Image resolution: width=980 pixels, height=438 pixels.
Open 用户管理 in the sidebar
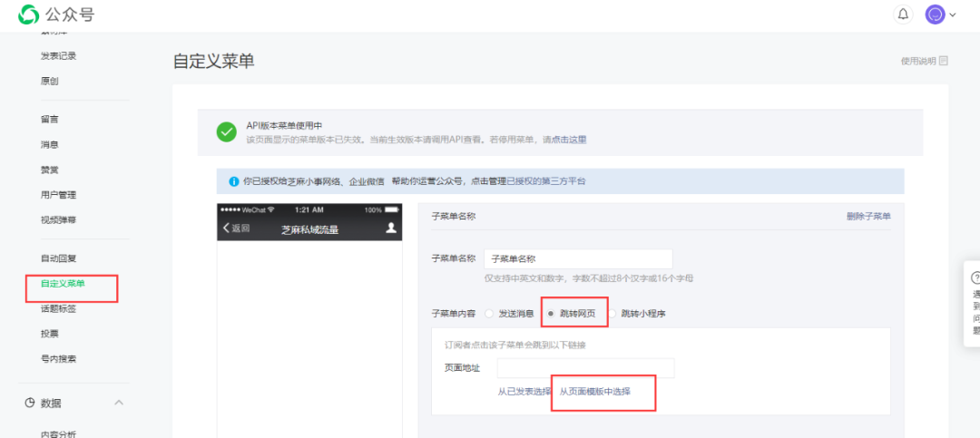(x=59, y=195)
